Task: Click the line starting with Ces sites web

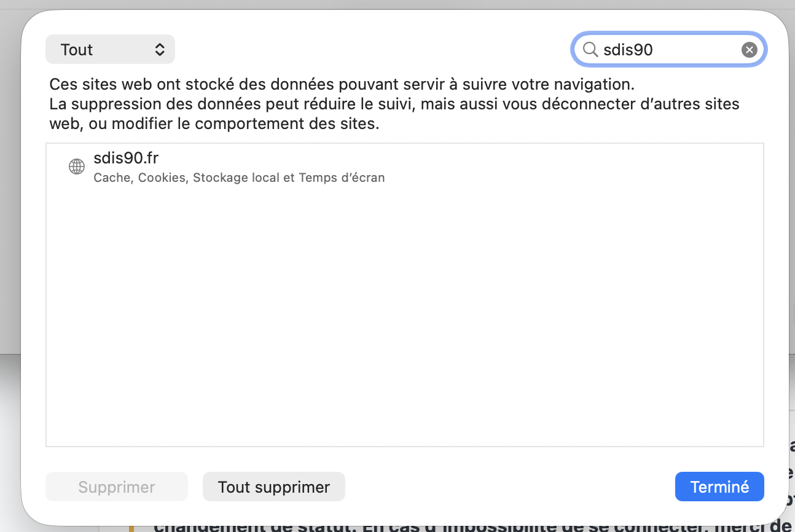Action: pos(342,84)
